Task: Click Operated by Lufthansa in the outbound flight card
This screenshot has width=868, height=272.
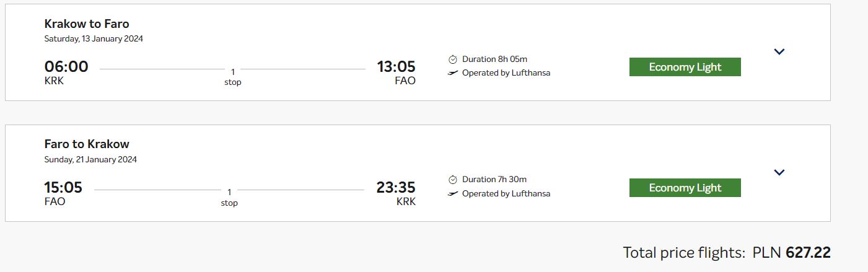Action: 506,73
